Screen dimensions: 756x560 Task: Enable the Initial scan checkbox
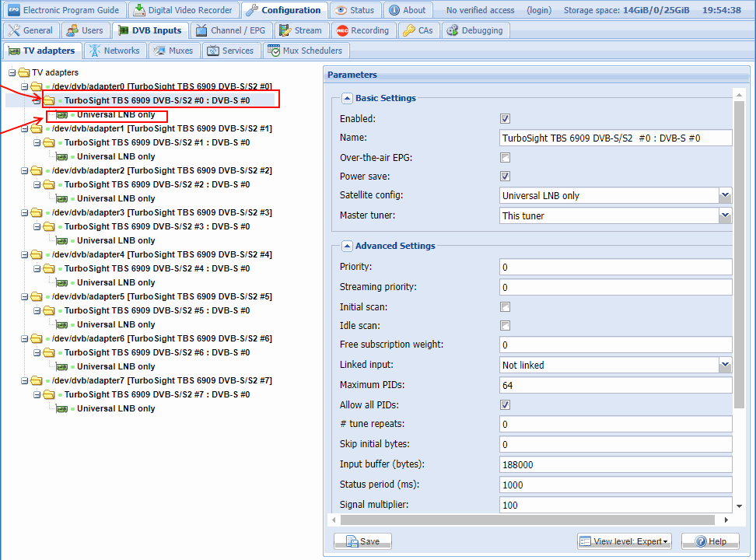click(x=505, y=307)
